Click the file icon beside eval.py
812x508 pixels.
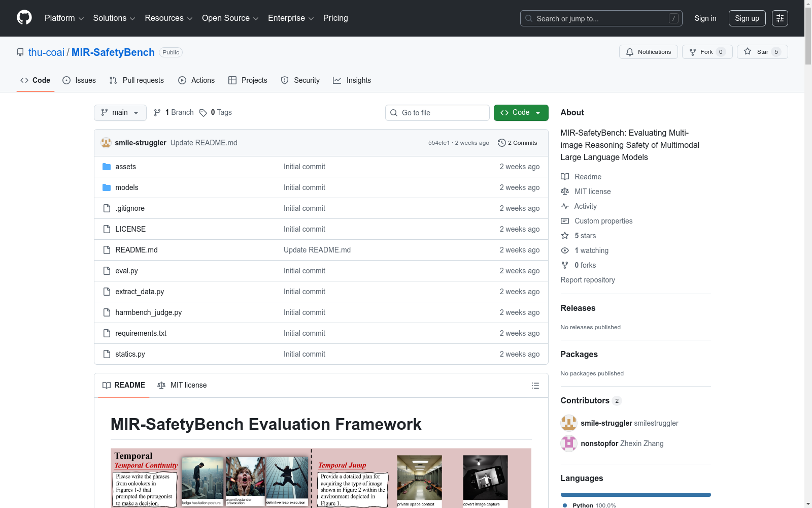107,271
